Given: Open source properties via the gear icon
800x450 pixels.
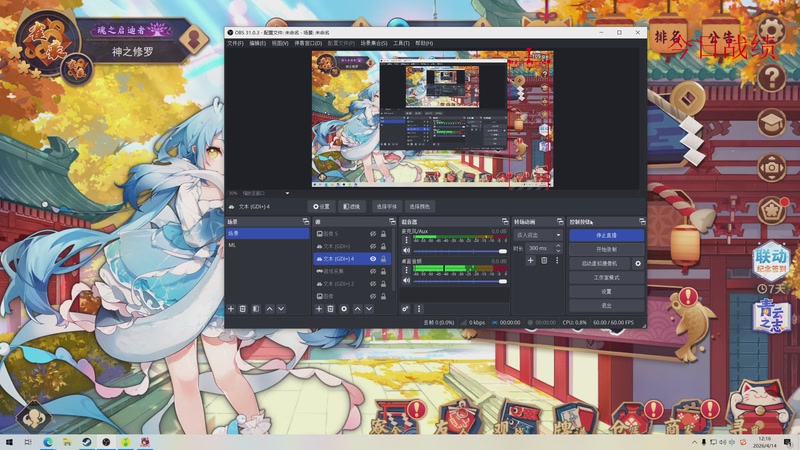Looking at the screenshot, I should point(344,309).
